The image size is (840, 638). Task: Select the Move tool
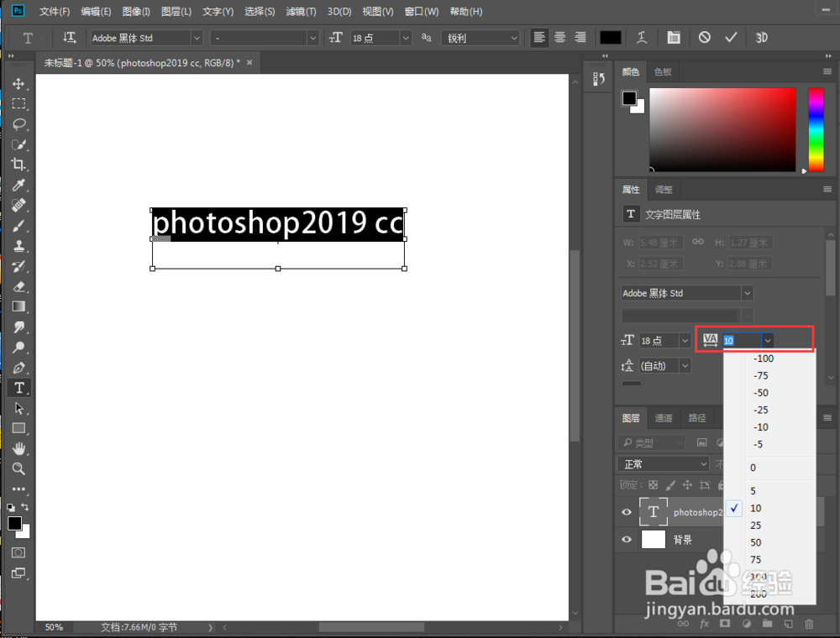18,84
